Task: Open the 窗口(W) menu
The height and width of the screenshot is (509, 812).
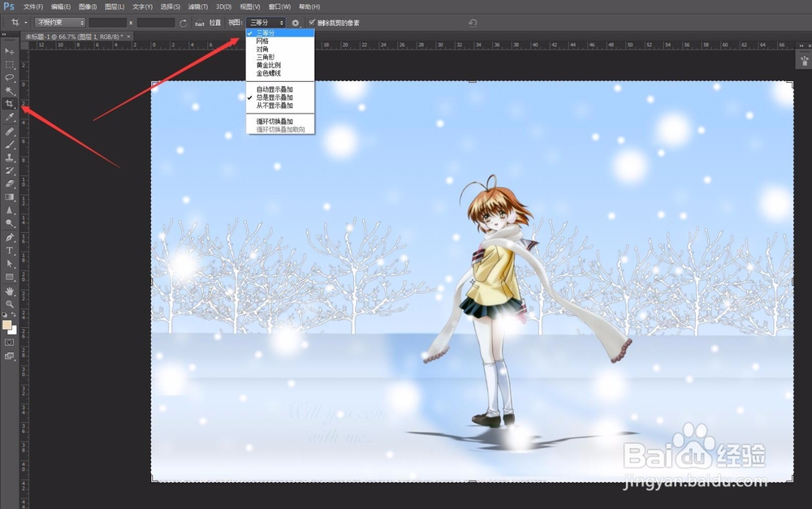Action: [x=279, y=6]
